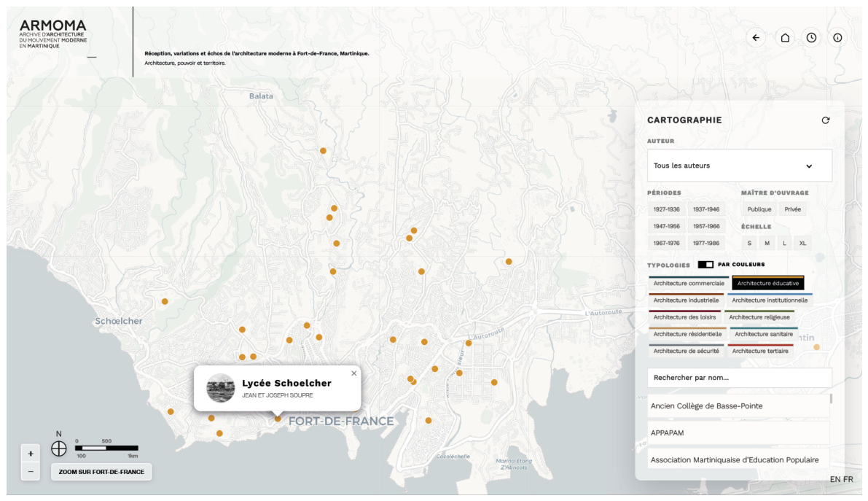Open Lycée Schoelcher popup thumbnail
The height and width of the screenshot is (501, 868).
pyautogui.click(x=220, y=388)
